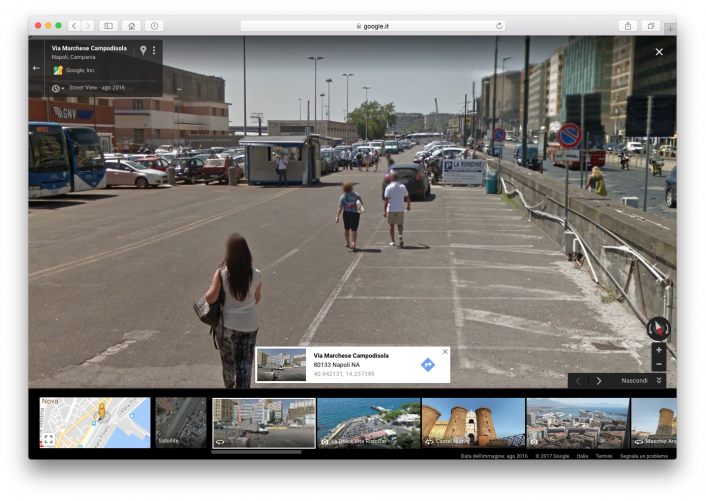Open the three-dot options menu
This screenshot has height=500, width=705.
(154, 50)
